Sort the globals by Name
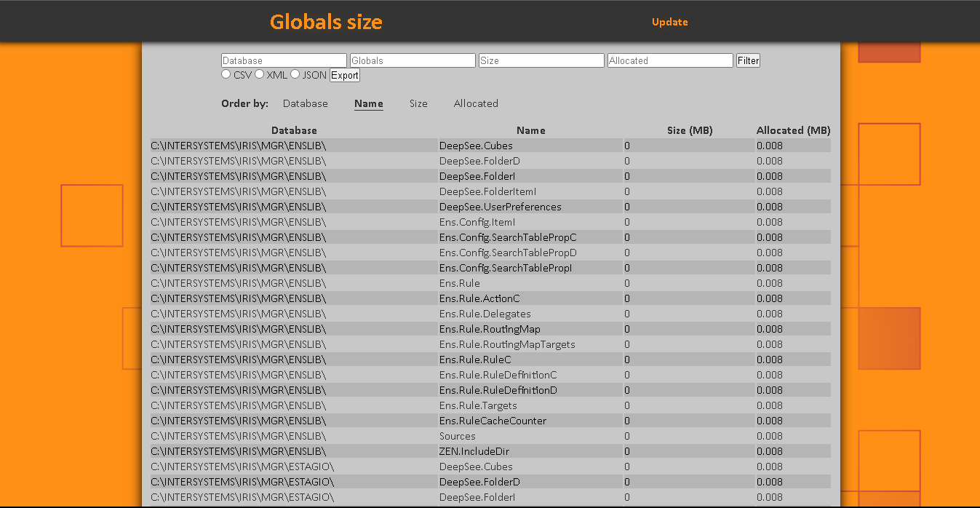The width and height of the screenshot is (980, 508). 368,103
